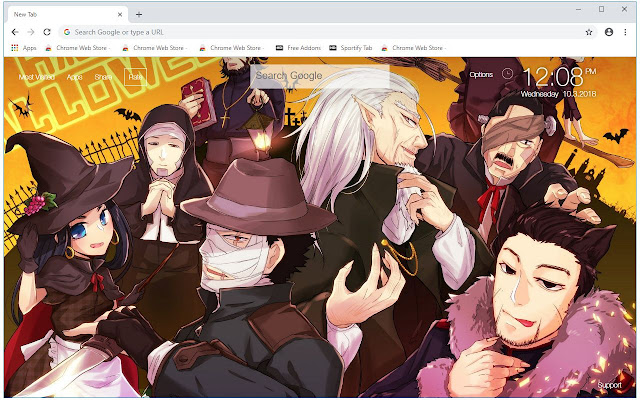Close the New Tab tab

point(120,14)
